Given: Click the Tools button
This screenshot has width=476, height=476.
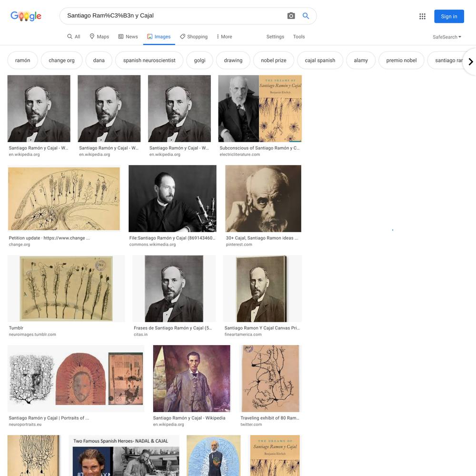Looking at the screenshot, I should click(299, 37).
